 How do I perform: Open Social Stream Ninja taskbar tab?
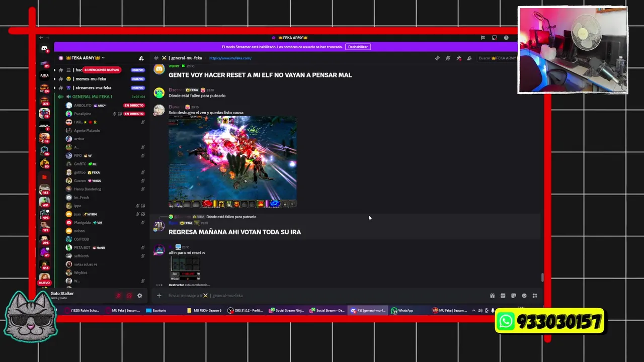point(286,310)
